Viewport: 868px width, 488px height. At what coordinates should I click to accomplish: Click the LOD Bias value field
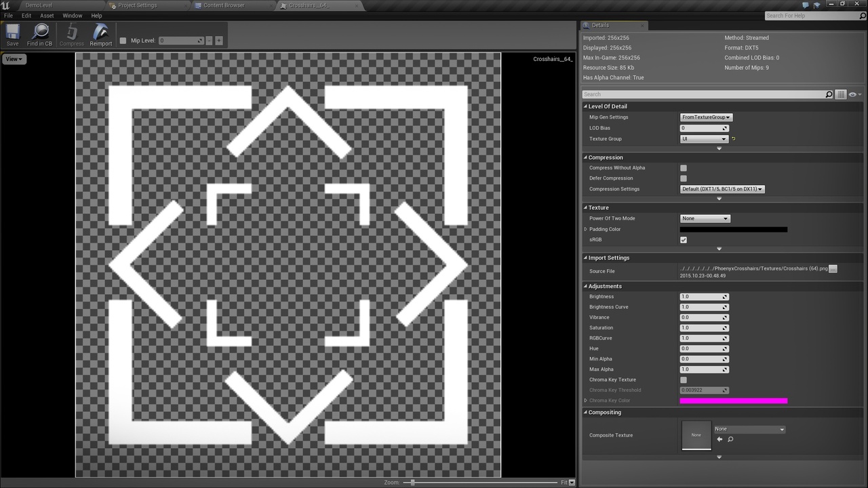(705, 128)
